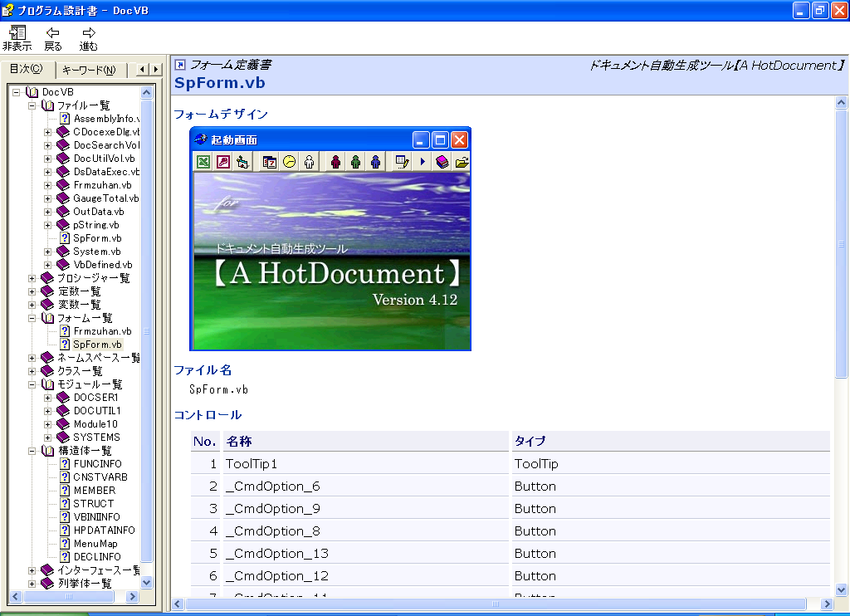
Task: Click the Module10 book icon
Action: tap(63, 424)
